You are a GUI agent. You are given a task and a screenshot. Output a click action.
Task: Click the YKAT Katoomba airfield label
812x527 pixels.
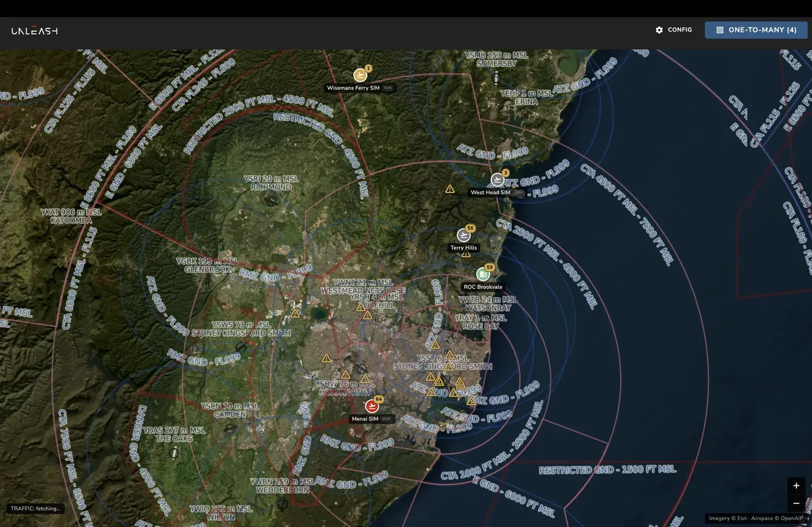pyautogui.click(x=71, y=216)
